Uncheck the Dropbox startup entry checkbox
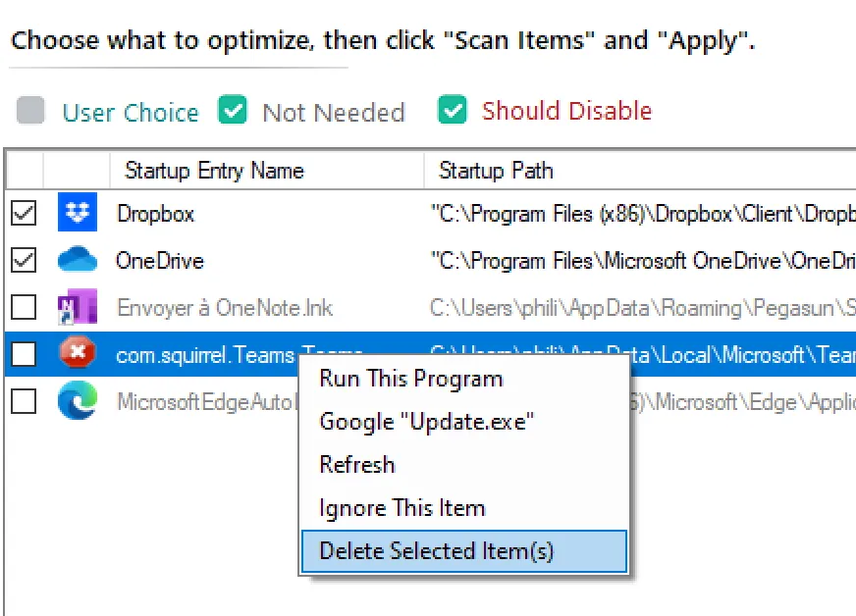Viewport: 856px width, 616px height. [24, 212]
